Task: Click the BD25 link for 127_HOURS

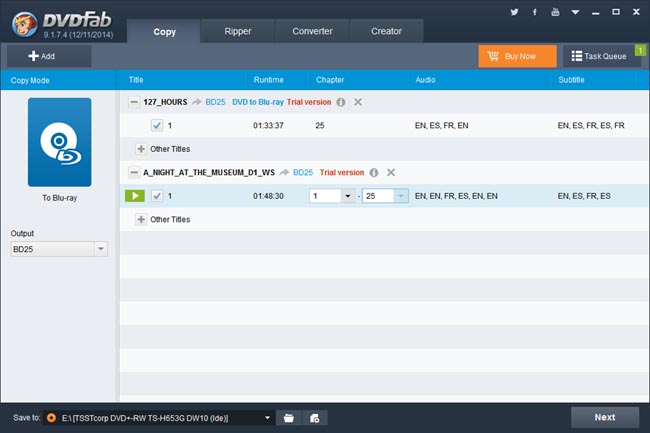Action: pos(216,102)
